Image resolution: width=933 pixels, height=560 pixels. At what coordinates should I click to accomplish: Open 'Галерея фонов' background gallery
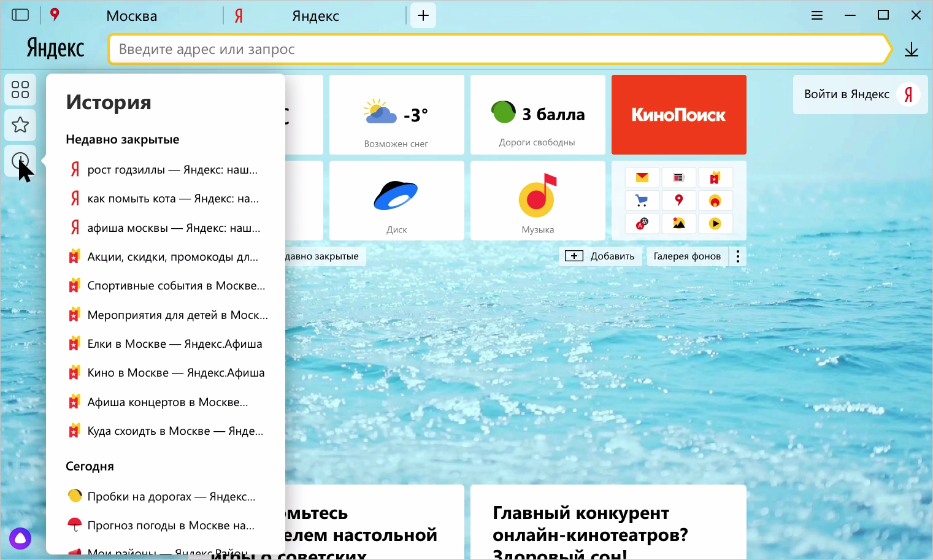(688, 256)
